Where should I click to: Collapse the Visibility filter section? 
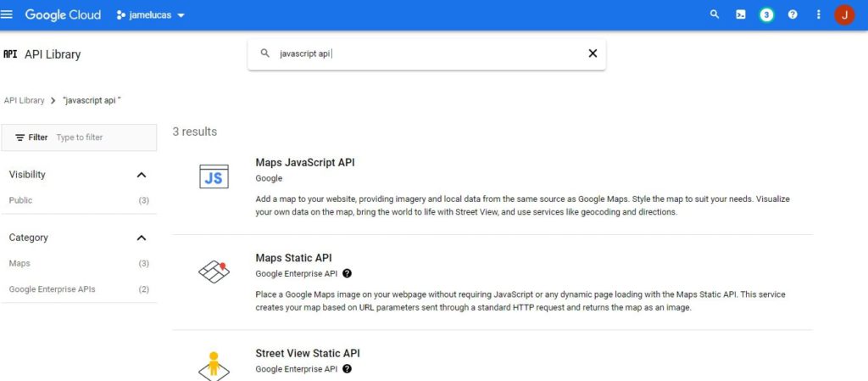142,175
